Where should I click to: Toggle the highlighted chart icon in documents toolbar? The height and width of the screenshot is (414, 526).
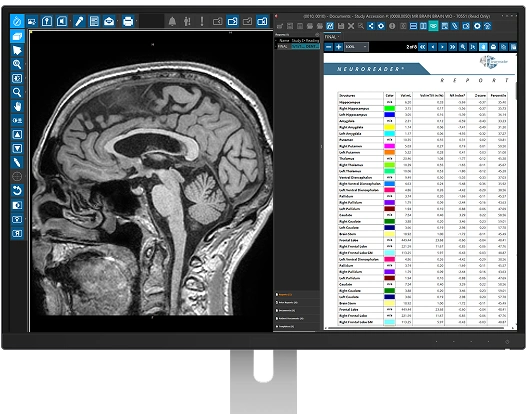330,26
